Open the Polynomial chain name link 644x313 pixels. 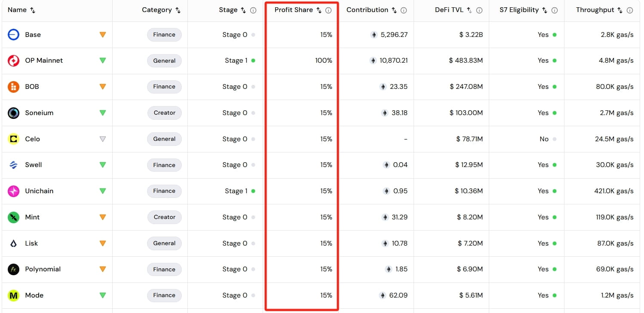(x=43, y=269)
